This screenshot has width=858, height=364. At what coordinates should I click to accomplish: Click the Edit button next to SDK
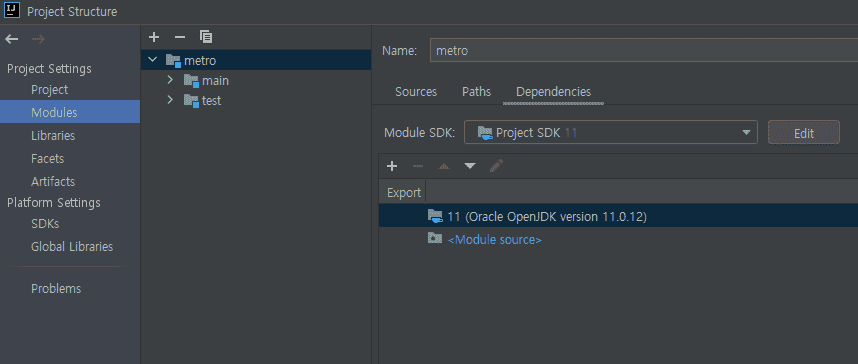click(x=803, y=133)
